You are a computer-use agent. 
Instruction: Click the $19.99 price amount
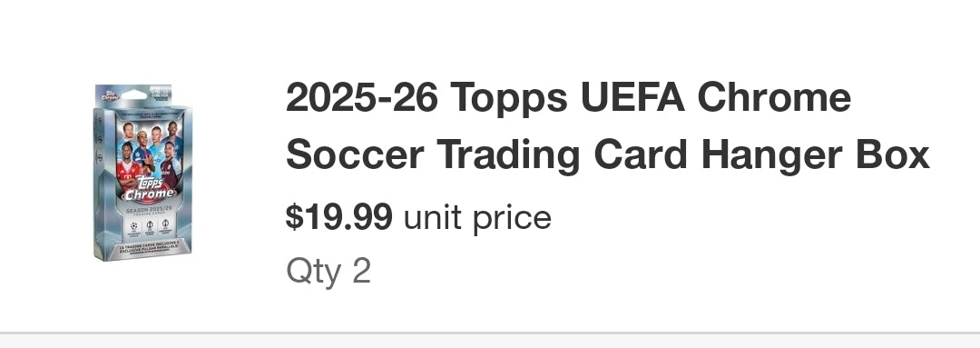338,217
